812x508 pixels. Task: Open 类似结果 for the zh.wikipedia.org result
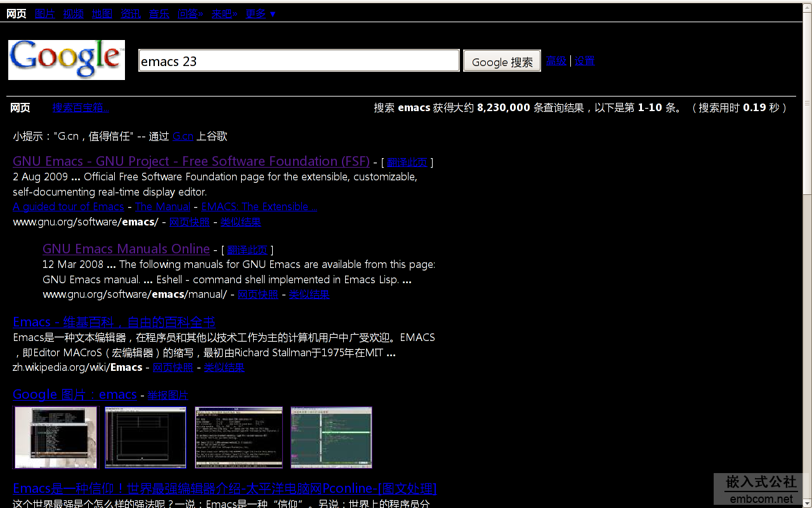(224, 367)
